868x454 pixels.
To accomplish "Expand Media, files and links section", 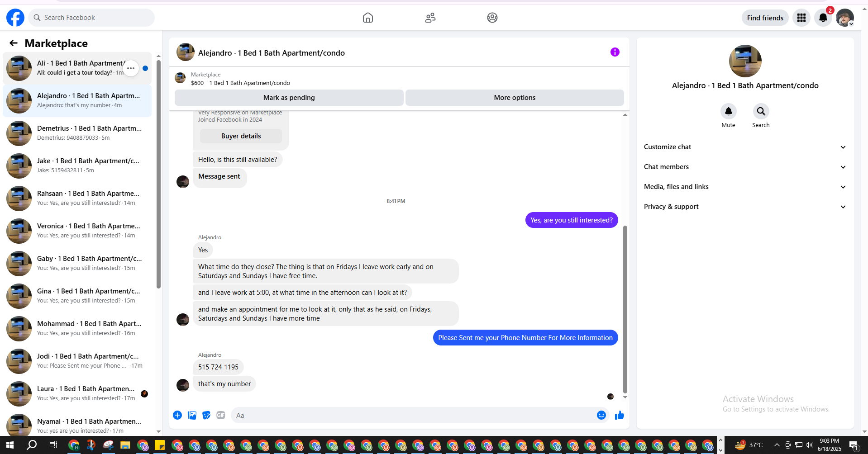I will (745, 187).
